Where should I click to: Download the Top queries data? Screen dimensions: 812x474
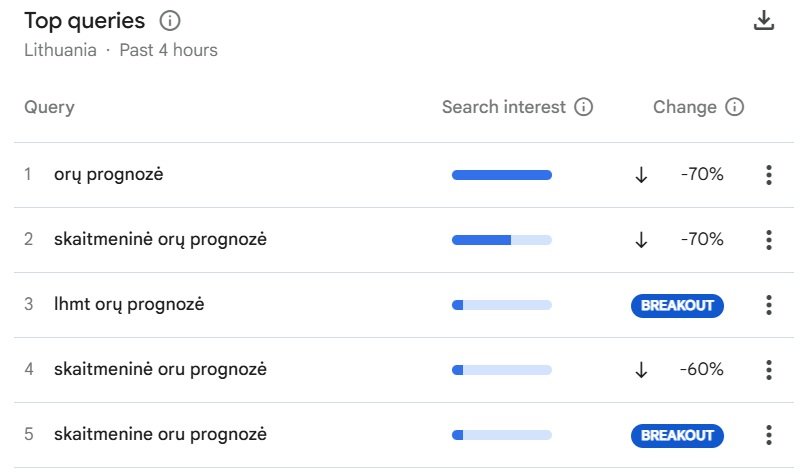(x=763, y=21)
